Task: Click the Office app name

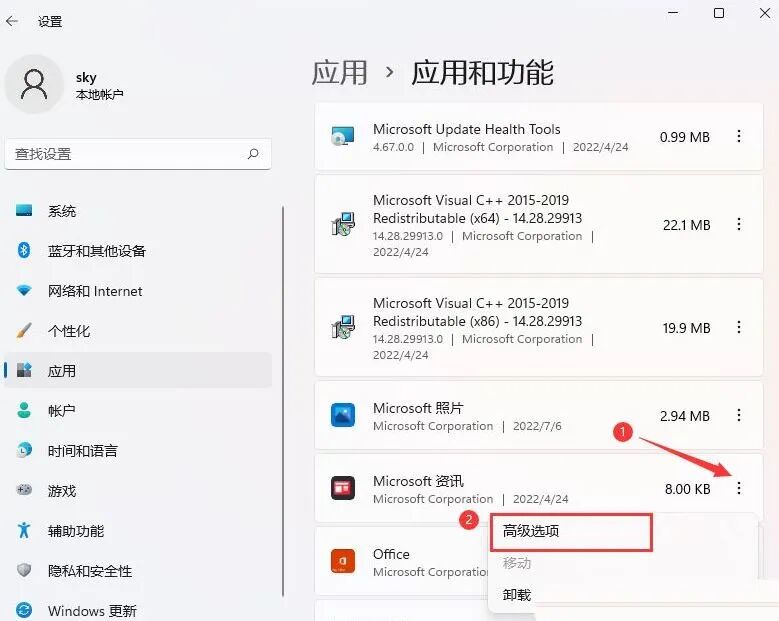Action: [391, 554]
